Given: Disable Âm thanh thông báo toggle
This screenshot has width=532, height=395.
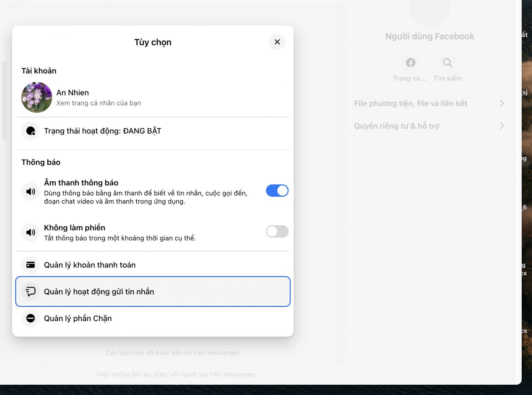Looking at the screenshot, I should [x=277, y=191].
